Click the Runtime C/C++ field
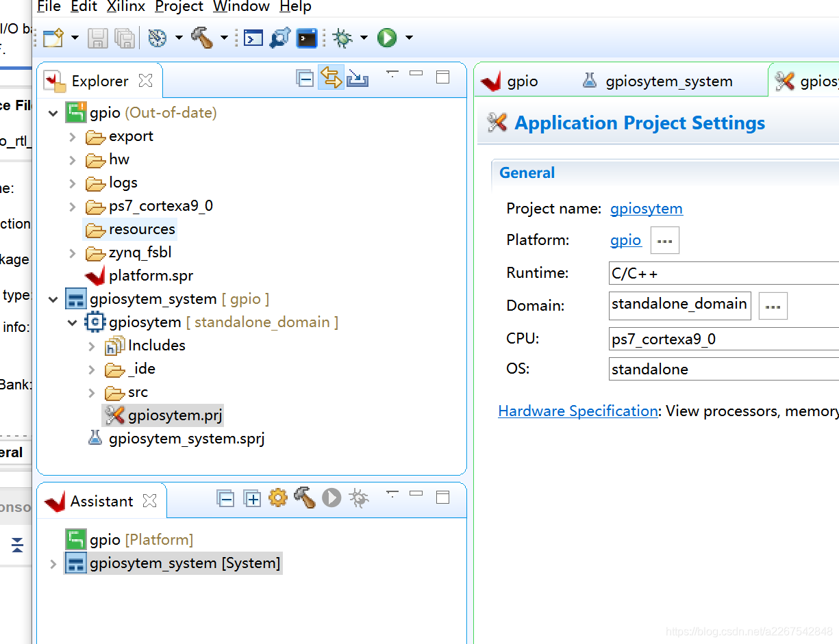 click(x=723, y=273)
